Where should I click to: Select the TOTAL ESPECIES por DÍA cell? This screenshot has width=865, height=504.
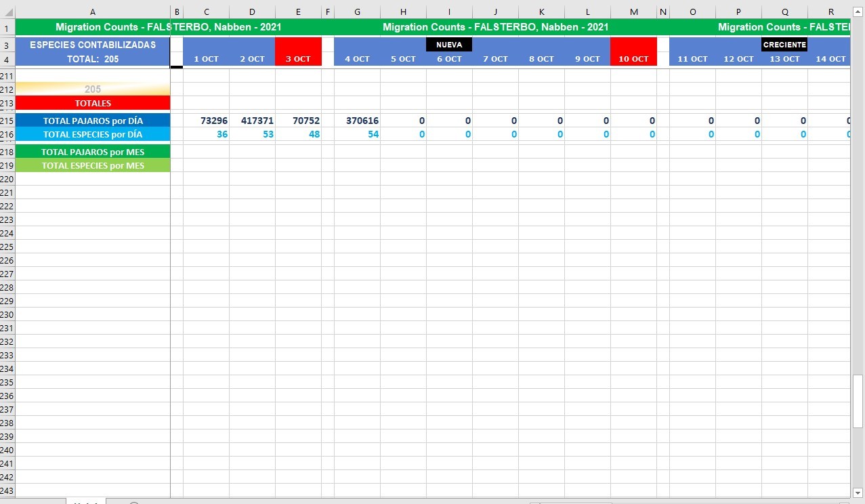coord(93,134)
